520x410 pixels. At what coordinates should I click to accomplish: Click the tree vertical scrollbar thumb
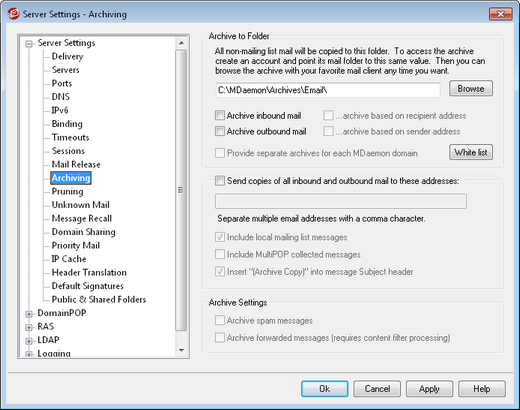click(181, 190)
